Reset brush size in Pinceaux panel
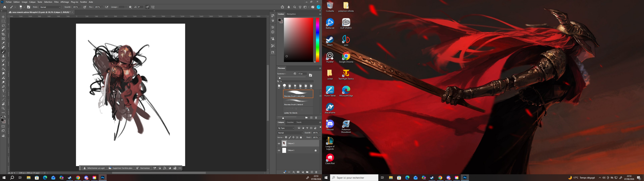The width and height of the screenshot is (644, 181). click(x=295, y=74)
